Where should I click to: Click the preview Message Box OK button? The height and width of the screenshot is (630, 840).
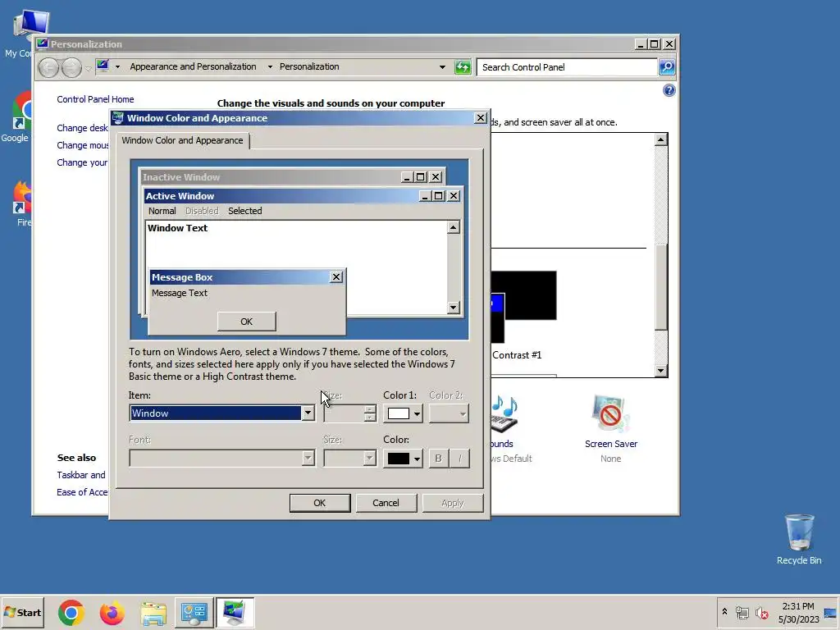(x=246, y=322)
